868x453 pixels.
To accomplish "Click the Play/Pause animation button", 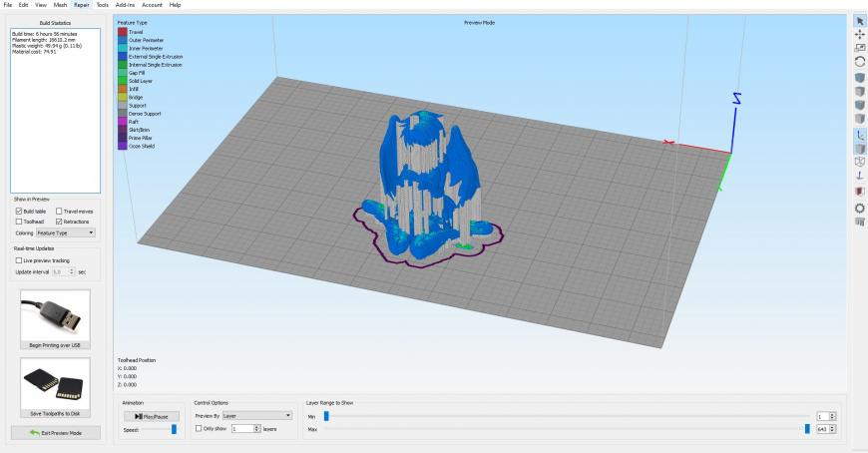I will (x=151, y=416).
